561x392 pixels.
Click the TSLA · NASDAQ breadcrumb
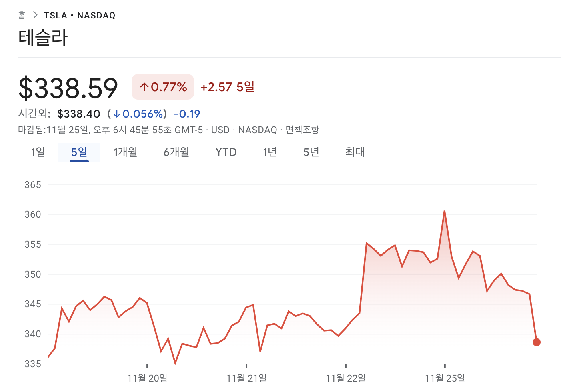pyautogui.click(x=80, y=16)
